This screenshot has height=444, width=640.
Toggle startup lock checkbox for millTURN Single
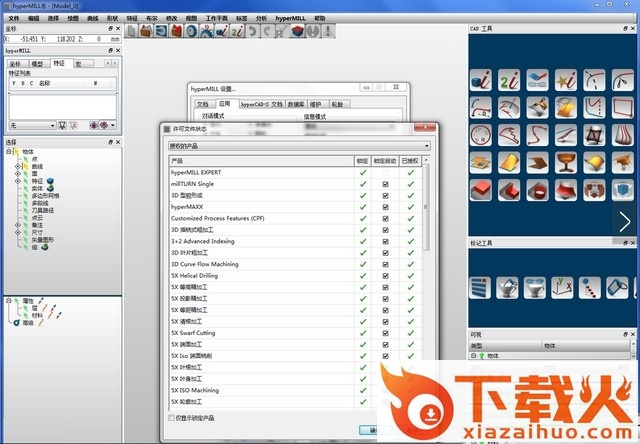click(x=385, y=184)
